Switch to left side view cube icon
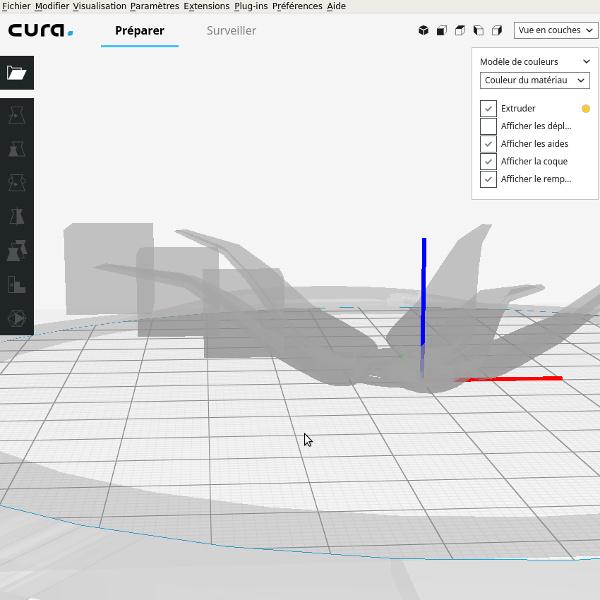The height and width of the screenshot is (600, 600). tap(478, 30)
